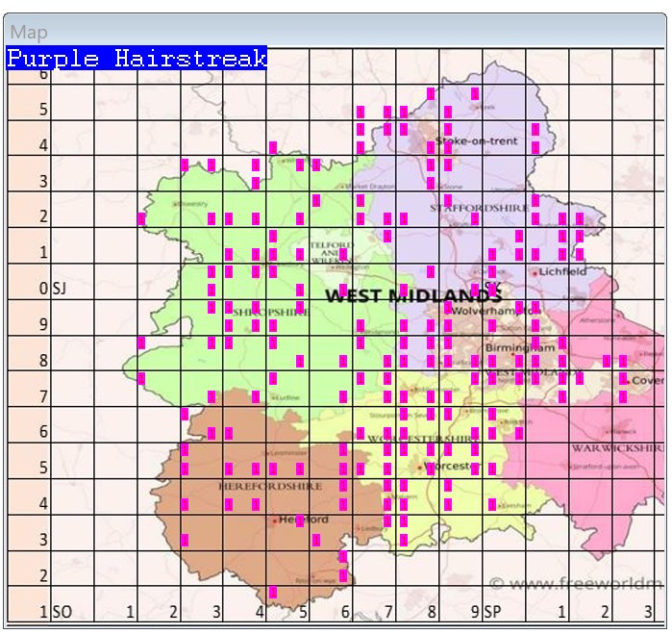Image resolution: width=672 pixels, height=634 pixels.
Task: Click the Map window title text
Action: (x=29, y=33)
